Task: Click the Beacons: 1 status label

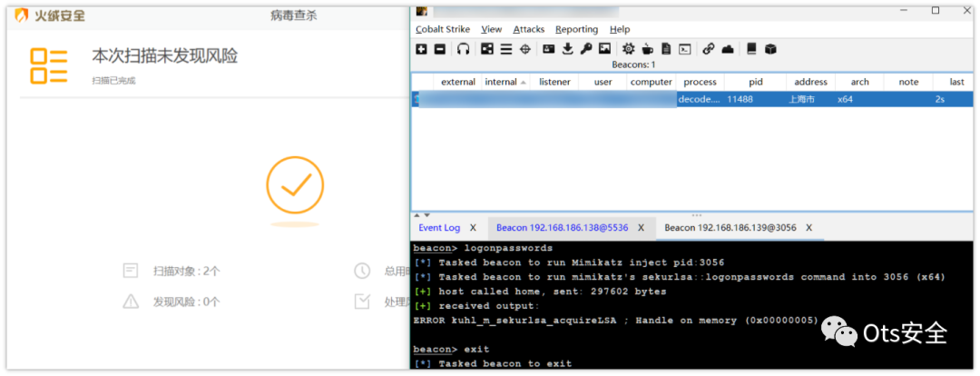Action: (x=633, y=64)
